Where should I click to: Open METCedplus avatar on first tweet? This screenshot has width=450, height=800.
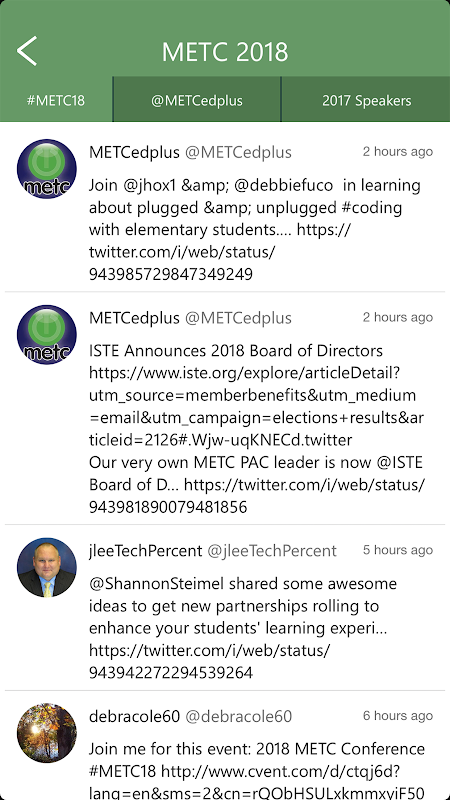click(x=46, y=169)
